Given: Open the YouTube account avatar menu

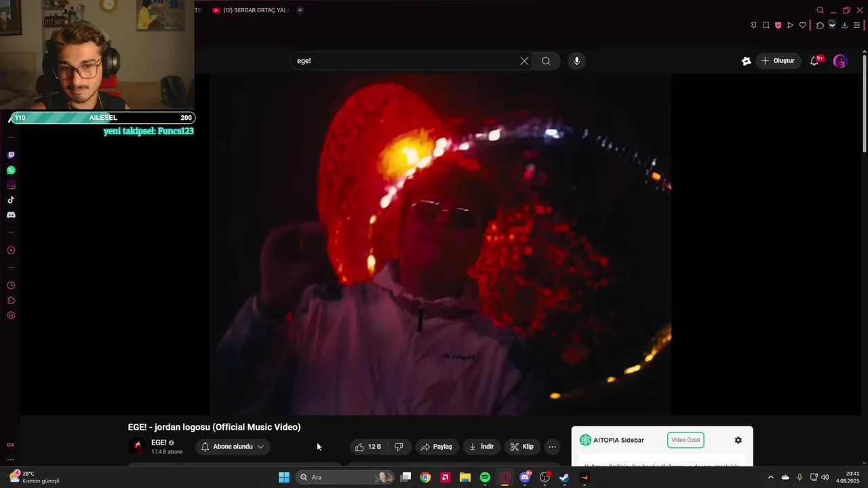Looking at the screenshot, I should click(840, 61).
